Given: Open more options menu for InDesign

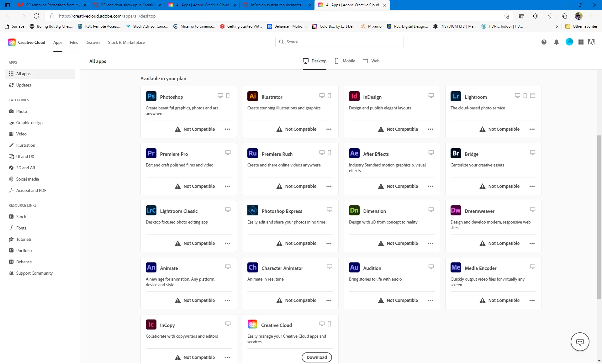Looking at the screenshot, I should pyautogui.click(x=430, y=129).
